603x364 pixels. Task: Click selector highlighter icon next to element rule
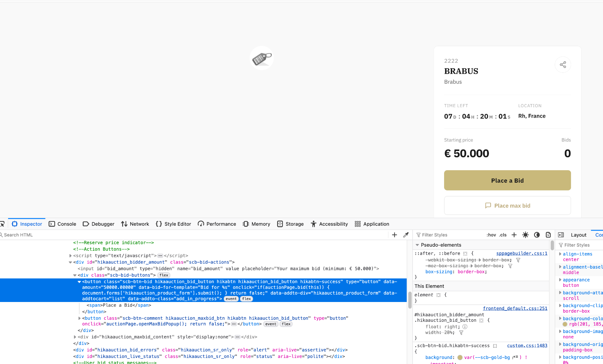coord(438,295)
